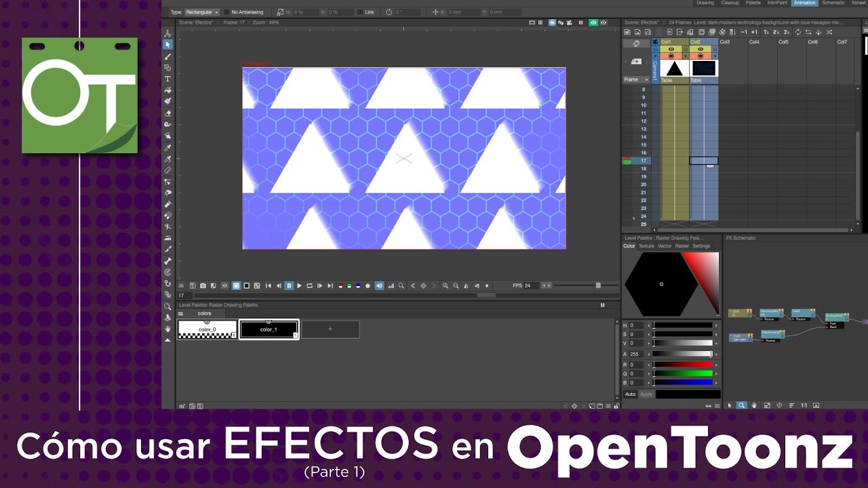Click the flip horizontally icon in viewer bar

(466, 286)
